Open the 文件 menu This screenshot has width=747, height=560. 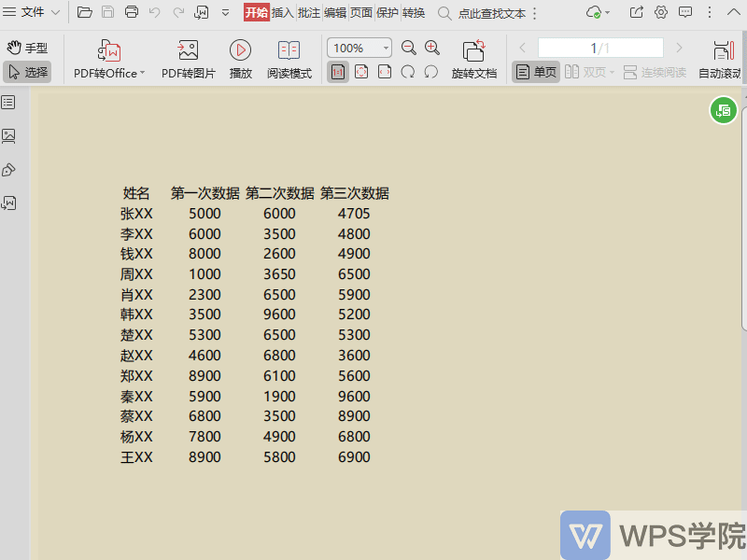coord(32,13)
